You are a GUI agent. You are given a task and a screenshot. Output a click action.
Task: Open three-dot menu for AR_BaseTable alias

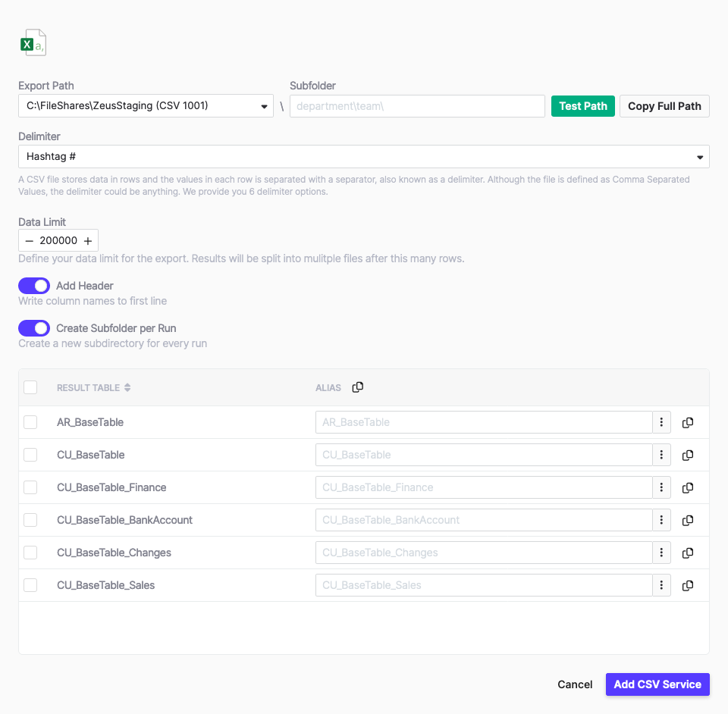tap(661, 422)
